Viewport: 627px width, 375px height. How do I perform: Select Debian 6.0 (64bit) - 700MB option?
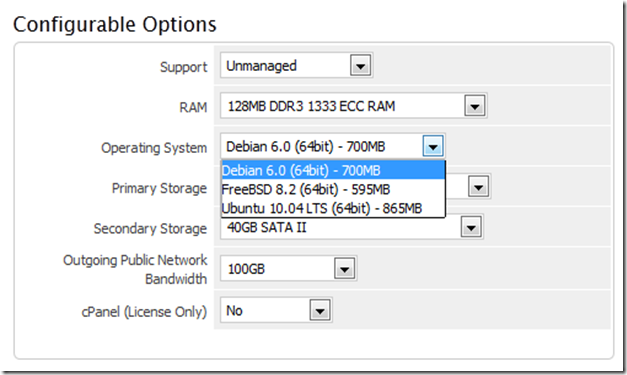point(333,171)
